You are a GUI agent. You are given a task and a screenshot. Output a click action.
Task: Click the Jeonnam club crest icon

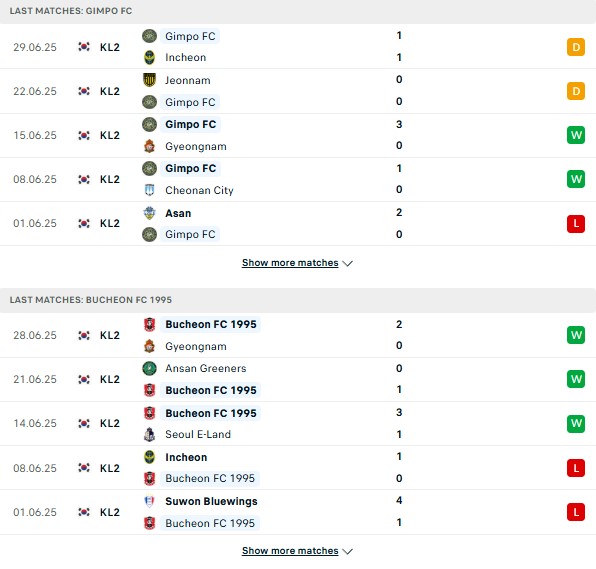[149, 80]
